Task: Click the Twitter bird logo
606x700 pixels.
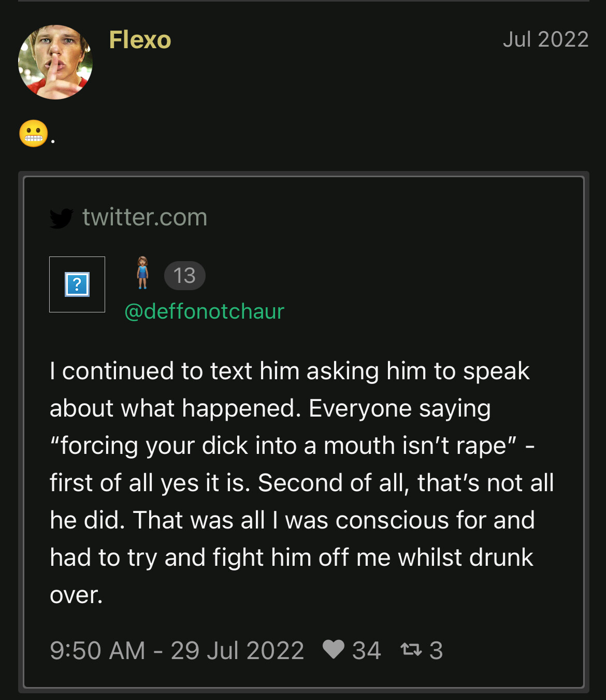Action: point(61,218)
